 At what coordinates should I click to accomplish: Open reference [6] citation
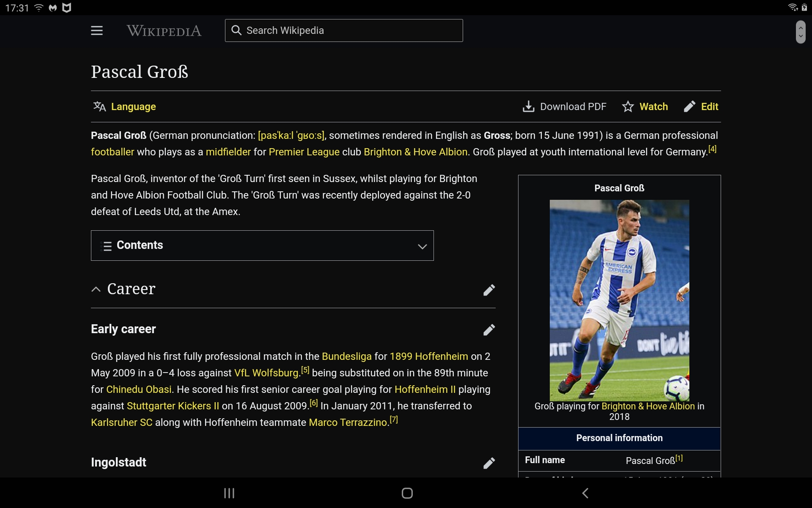[x=314, y=403]
